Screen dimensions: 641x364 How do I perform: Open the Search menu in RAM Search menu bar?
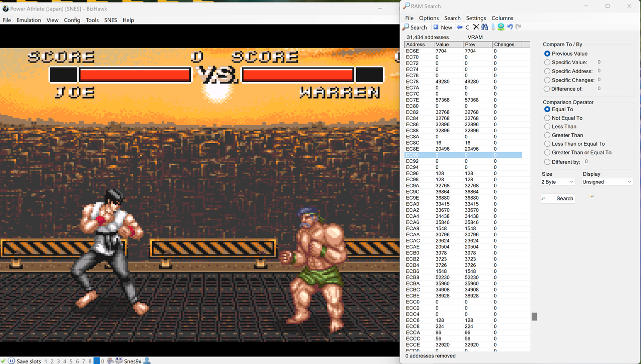pos(452,18)
